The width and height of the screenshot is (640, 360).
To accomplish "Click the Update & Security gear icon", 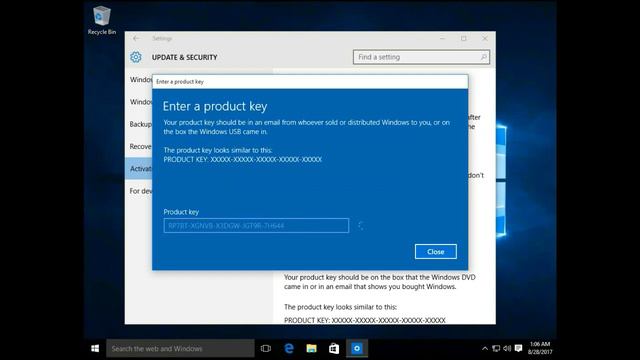I will point(136,57).
